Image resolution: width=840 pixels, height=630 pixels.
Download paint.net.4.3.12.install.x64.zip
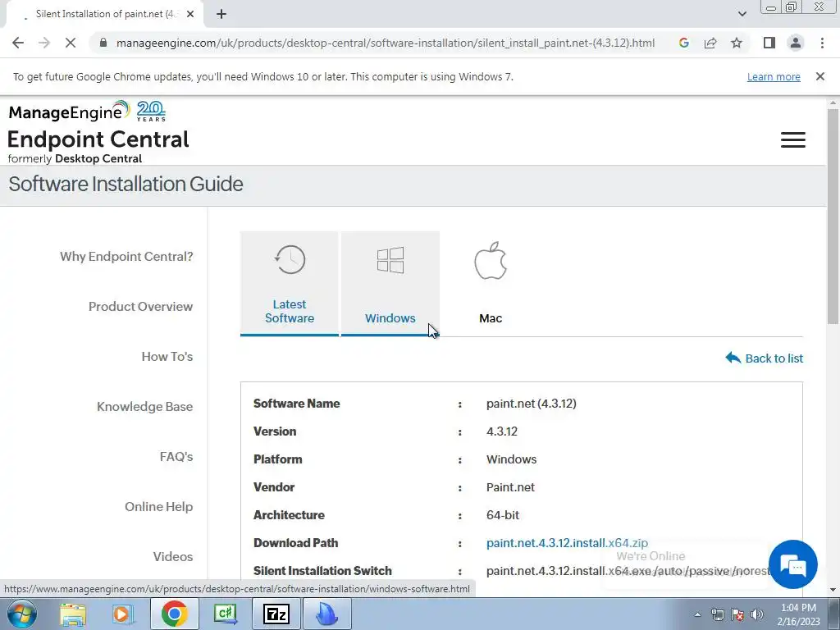(567, 543)
